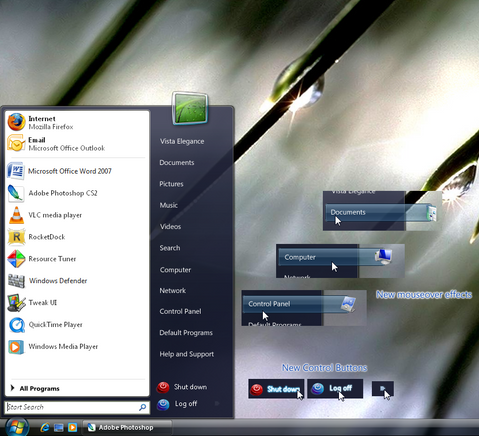Click the highlighted Computer preview item
The image size is (479, 436).
point(335,257)
